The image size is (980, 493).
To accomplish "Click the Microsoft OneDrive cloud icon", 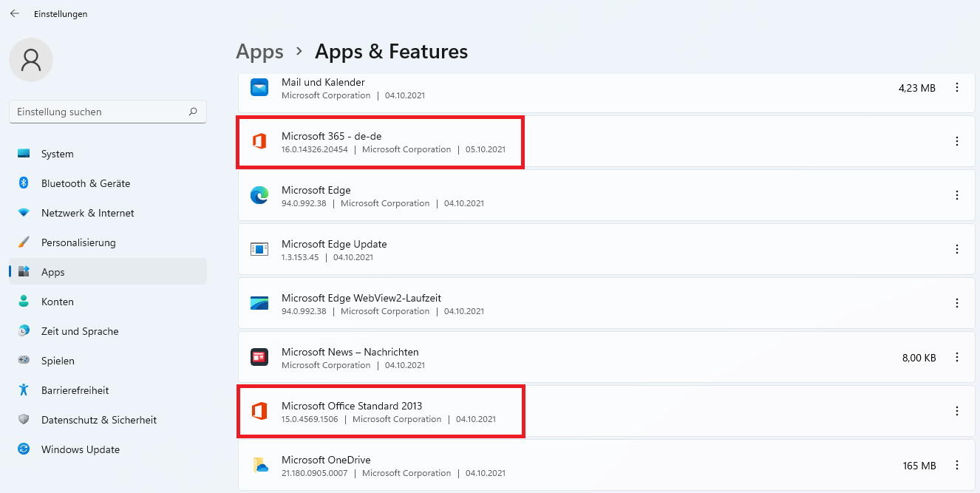I will point(259,465).
